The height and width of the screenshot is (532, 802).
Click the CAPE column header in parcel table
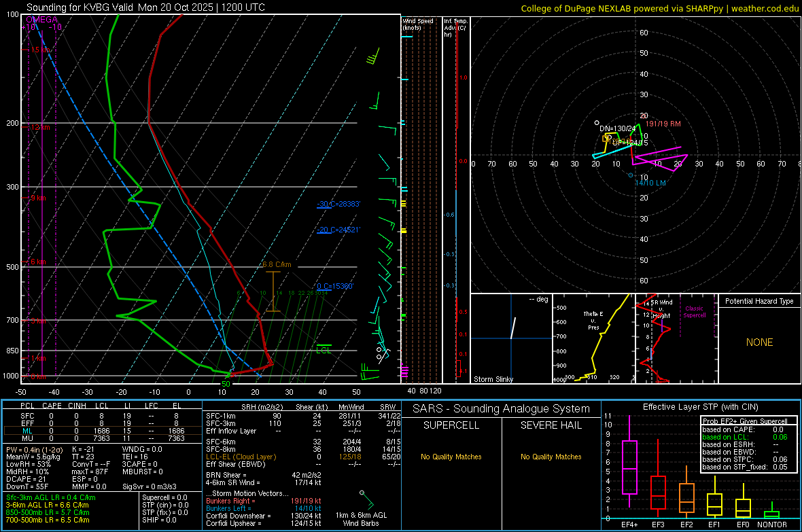pos(52,406)
